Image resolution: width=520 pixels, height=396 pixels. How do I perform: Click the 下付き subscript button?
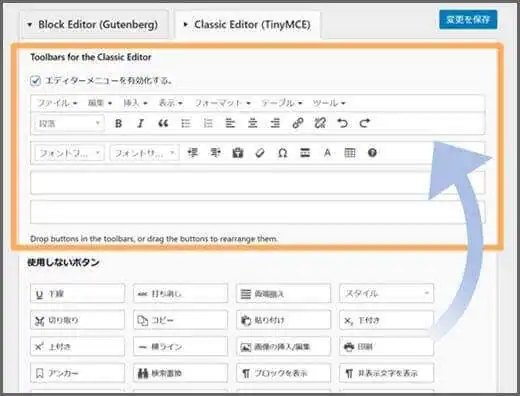click(x=387, y=320)
